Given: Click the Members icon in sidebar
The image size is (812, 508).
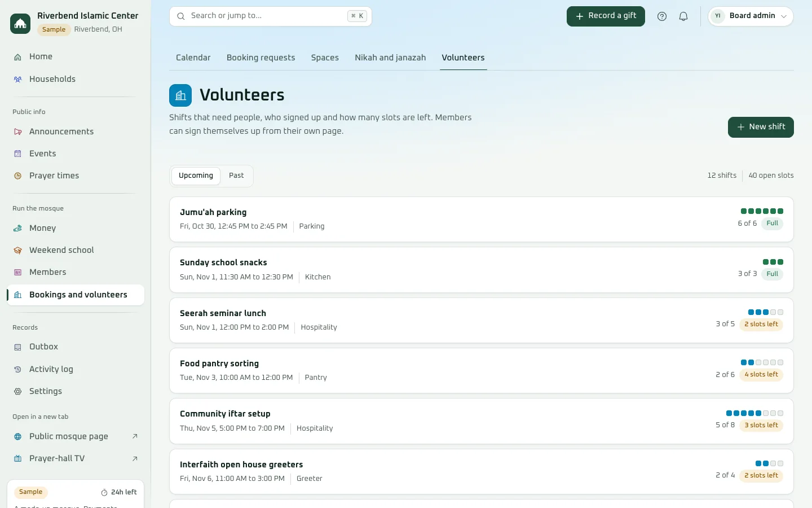Looking at the screenshot, I should tap(18, 273).
